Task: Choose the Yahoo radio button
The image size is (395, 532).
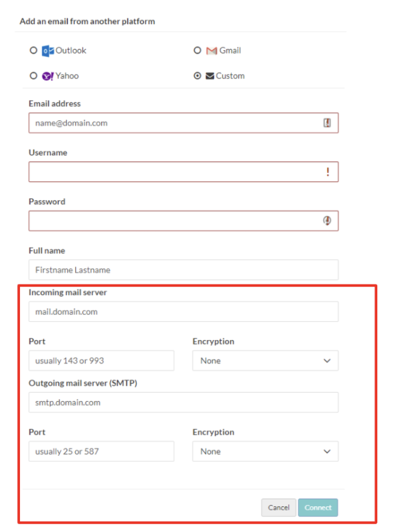Action: point(33,76)
